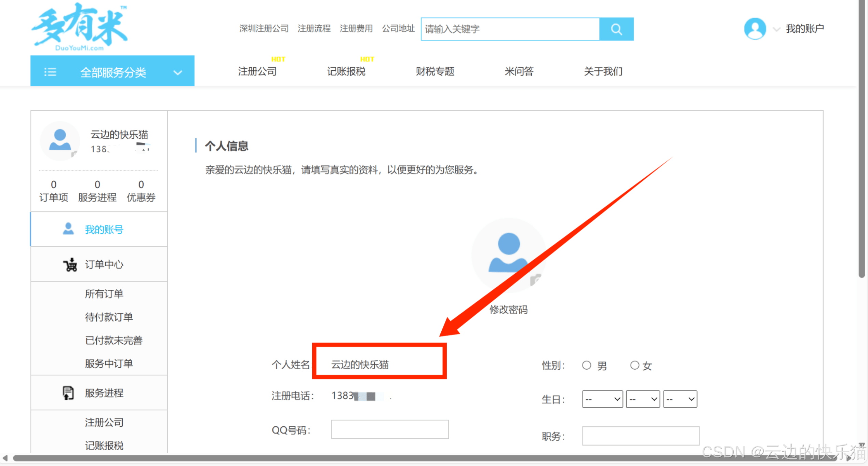The image size is (868, 466).
Task: Click the document 服务进程 icon
Action: (x=68, y=393)
